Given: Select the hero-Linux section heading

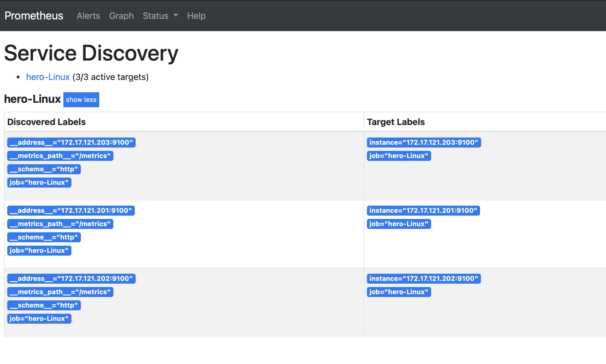Looking at the screenshot, I should [33, 99].
